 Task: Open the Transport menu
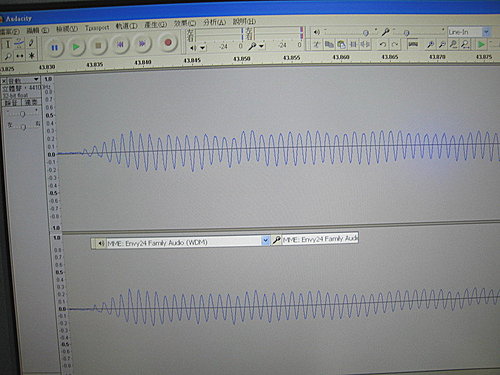tap(97, 28)
